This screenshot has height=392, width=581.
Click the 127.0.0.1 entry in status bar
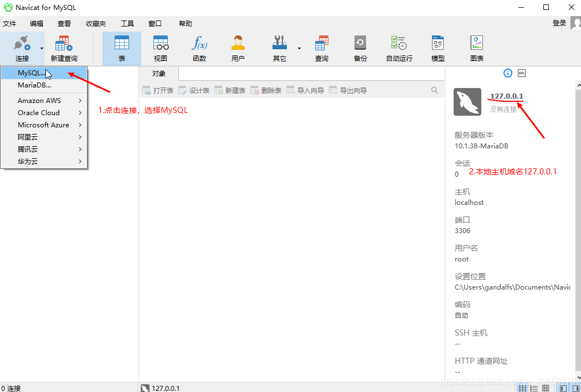[x=161, y=388]
